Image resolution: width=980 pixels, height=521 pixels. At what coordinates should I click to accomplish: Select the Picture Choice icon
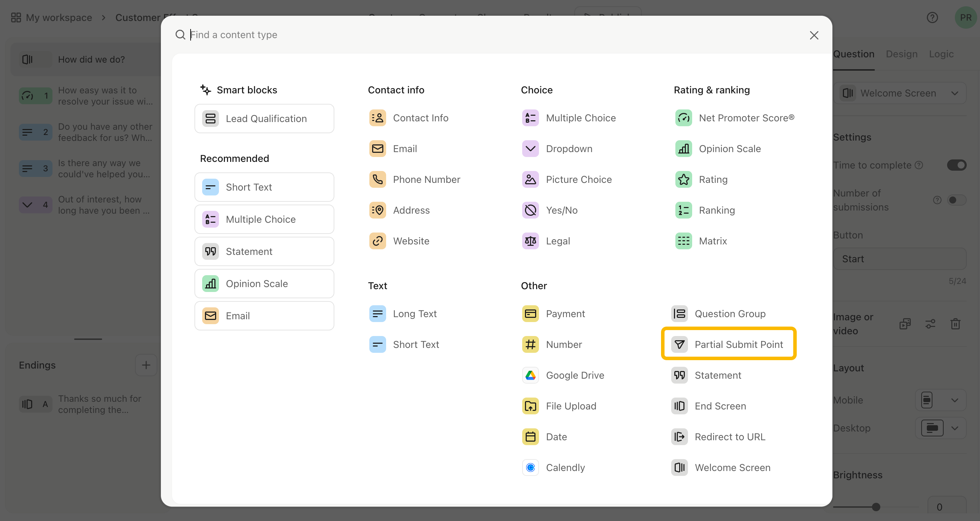click(530, 179)
